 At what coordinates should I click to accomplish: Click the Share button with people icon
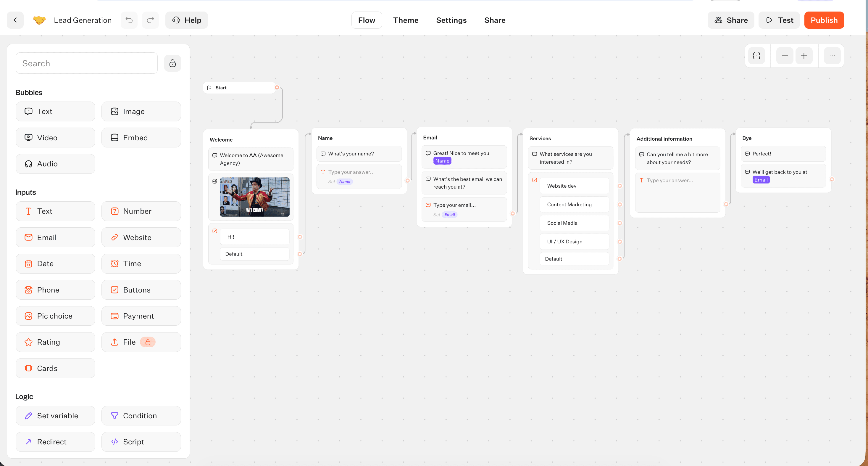pyautogui.click(x=731, y=20)
